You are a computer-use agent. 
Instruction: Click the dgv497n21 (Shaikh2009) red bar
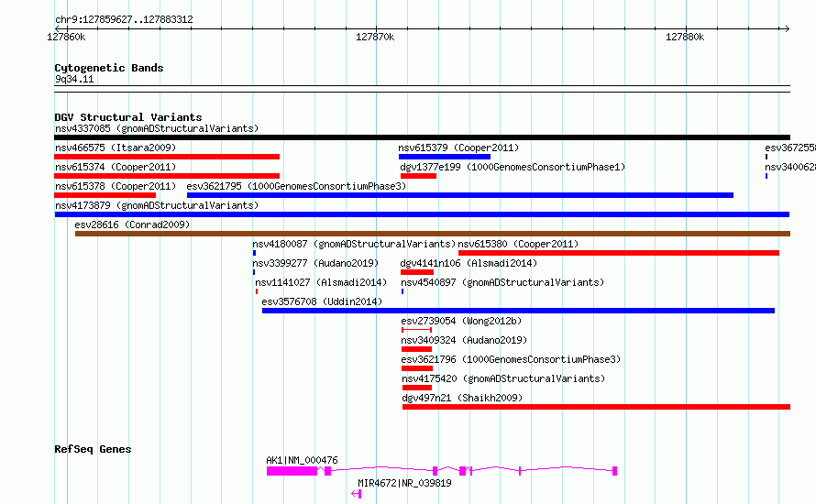pyautogui.click(x=596, y=407)
